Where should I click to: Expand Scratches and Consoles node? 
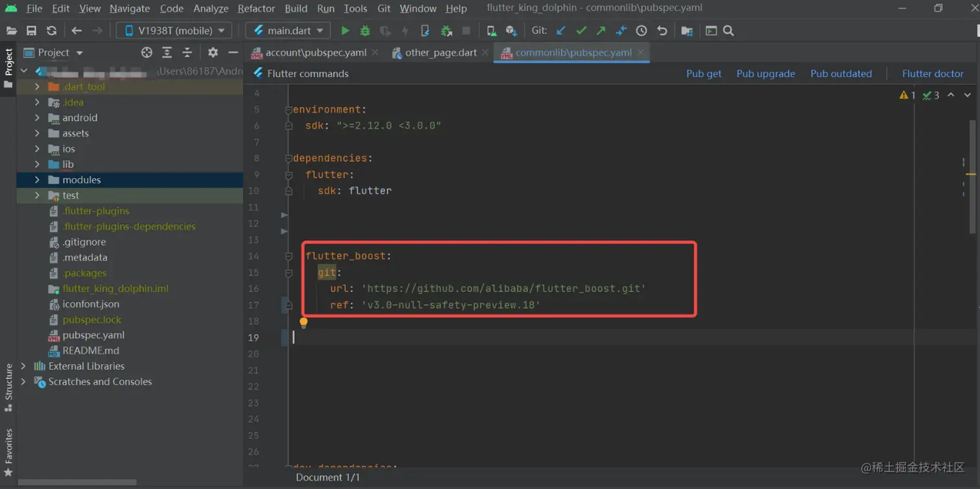pos(23,381)
